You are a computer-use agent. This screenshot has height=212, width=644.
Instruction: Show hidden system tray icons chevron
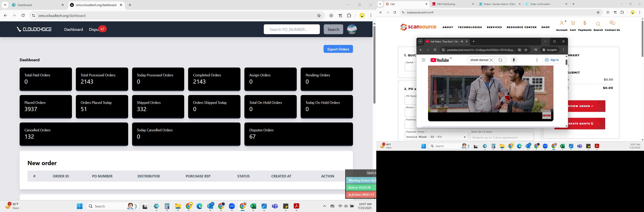(x=324, y=206)
